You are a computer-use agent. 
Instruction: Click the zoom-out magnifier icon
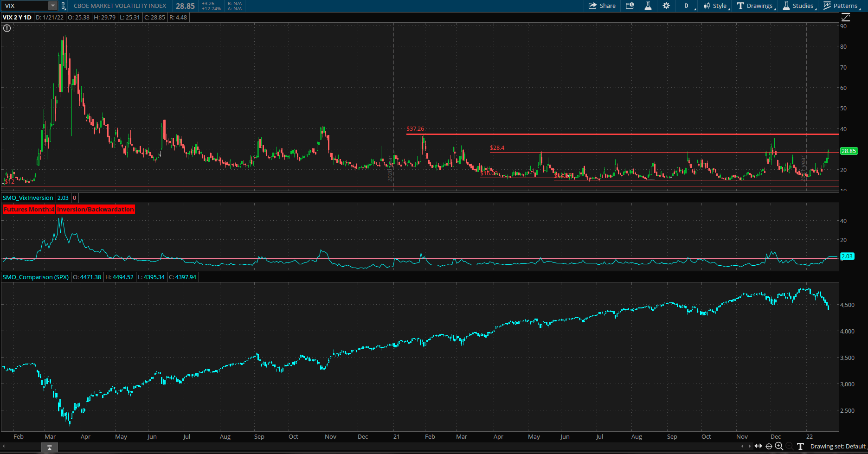click(789, 446)
